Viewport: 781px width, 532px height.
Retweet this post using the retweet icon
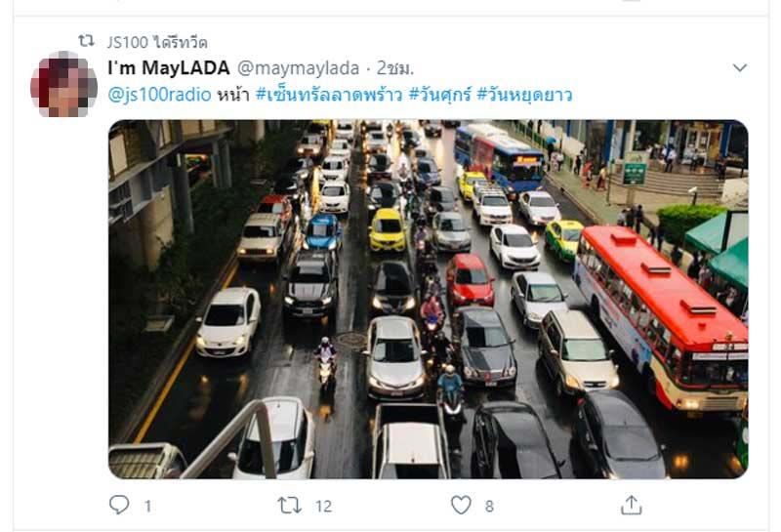point(289,505)
